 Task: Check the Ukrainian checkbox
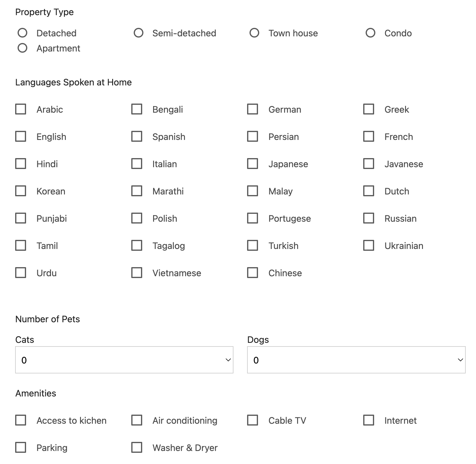tap(369, 245)
